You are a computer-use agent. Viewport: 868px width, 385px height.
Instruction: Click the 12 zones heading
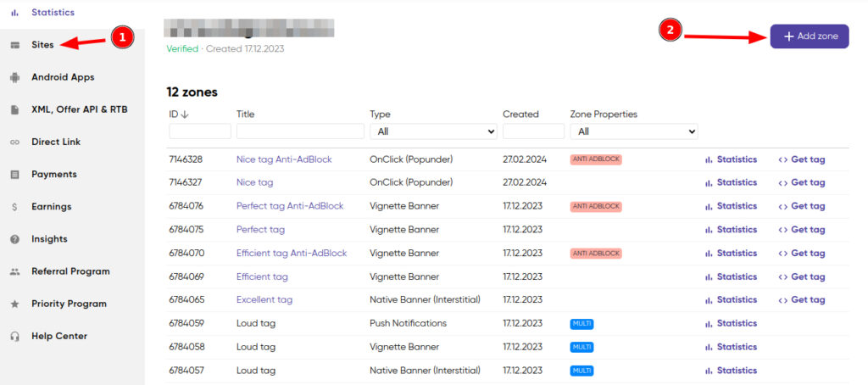pos(192,92)
